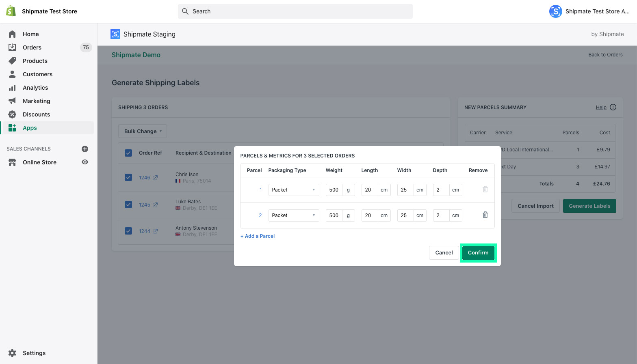This screenshot has width=637, height=364.
Task: Edit parcel 2 weight field
Action: [x=334, y=215]
